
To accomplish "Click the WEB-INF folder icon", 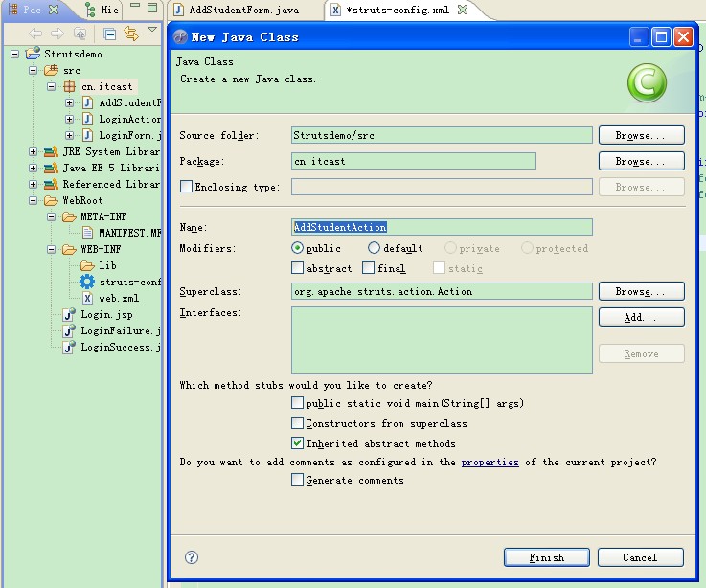I will click(x=69, y=249).
